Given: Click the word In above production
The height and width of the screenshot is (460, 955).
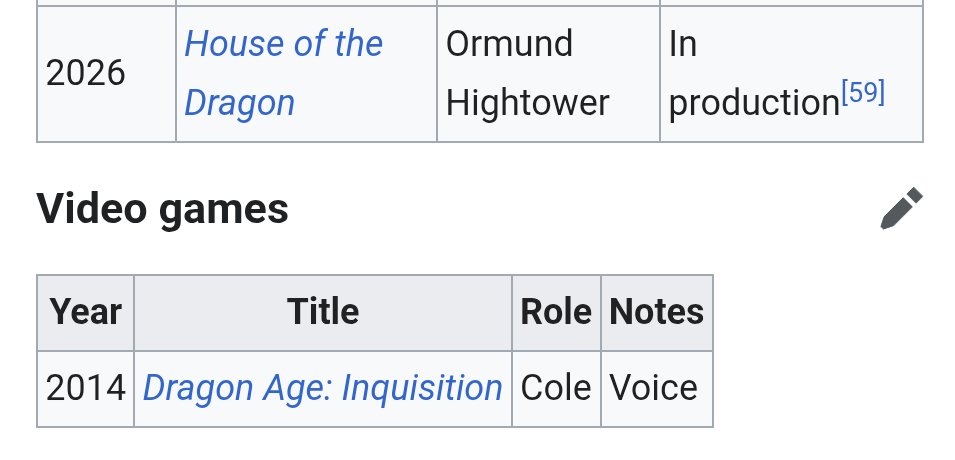Looking at the screenshot, I should 683,44.
